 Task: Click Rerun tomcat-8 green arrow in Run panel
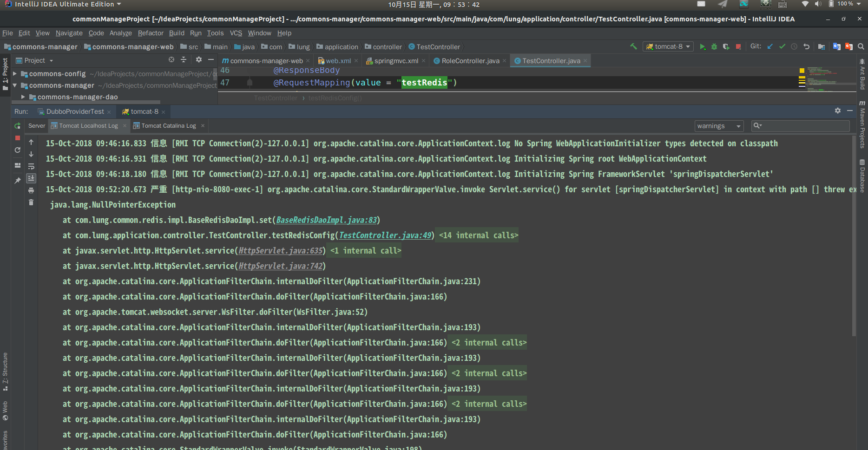pos(18,126)
